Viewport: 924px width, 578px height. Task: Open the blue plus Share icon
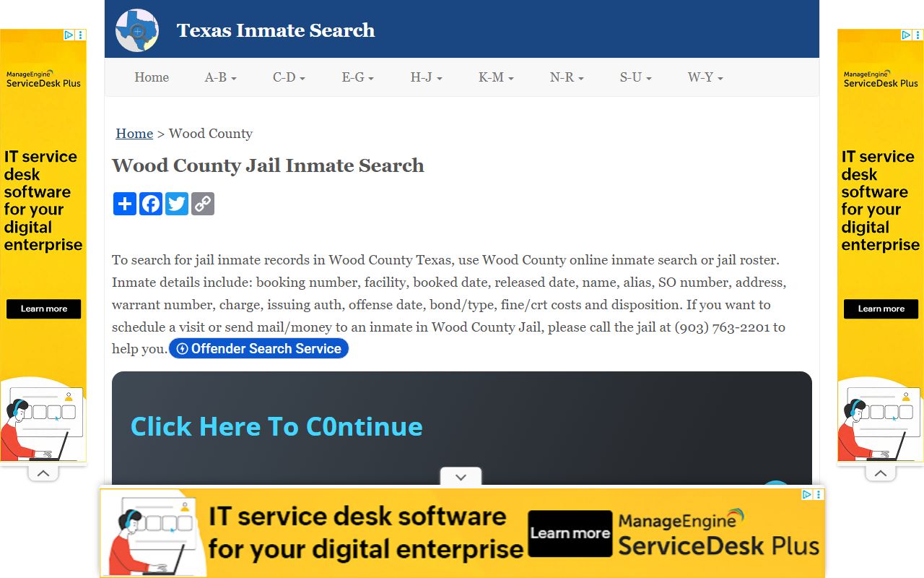pyautogui.click(x=125, y=204)
